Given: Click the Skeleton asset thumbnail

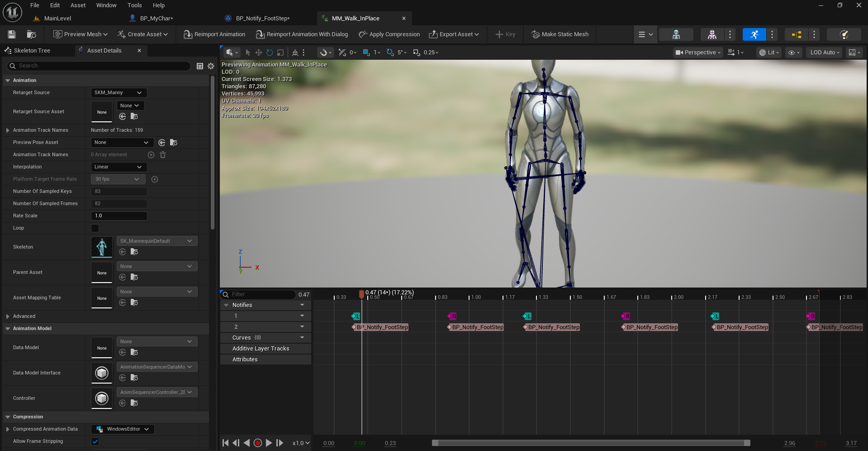Looking at the screenshot, I should [102, 247].
